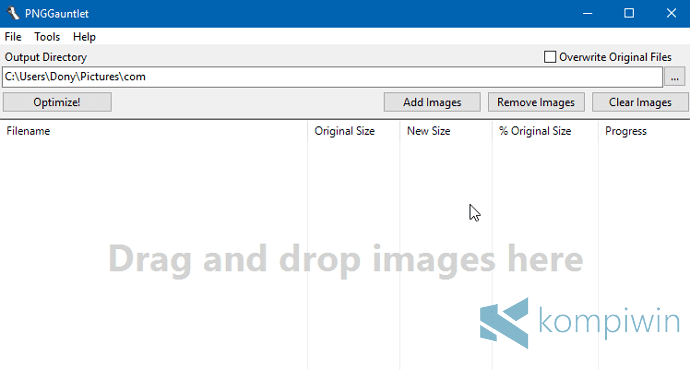Open the File menu
The height and width of the screenshot is (370, 690).
pos(13,37)
